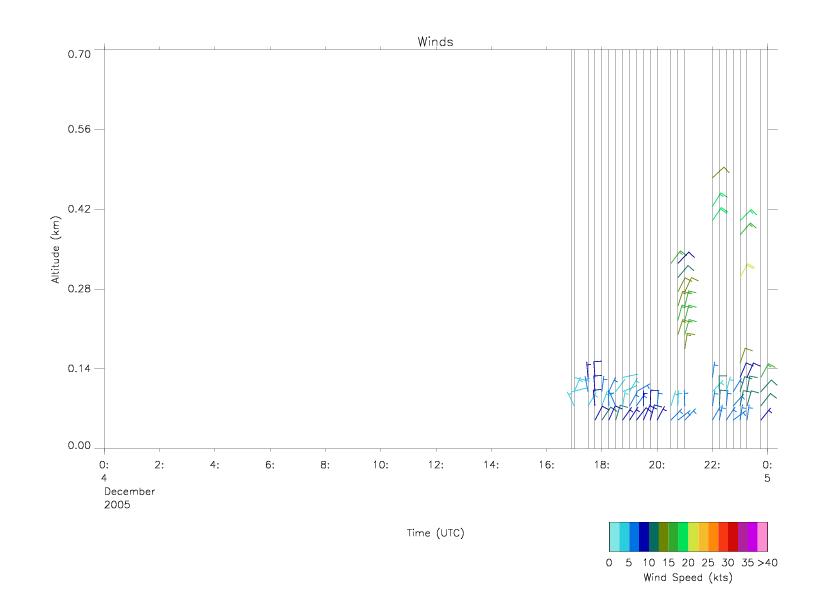Select the "25" colorbar label
The width and height of the screenshot is (827, 611).
708,562
